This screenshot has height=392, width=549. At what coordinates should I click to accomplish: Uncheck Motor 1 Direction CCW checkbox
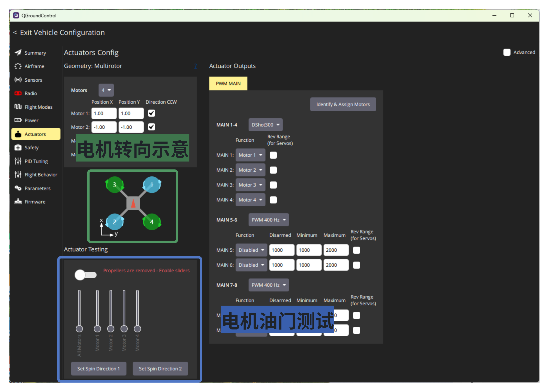pyautogui.click(x=152, y=113)
